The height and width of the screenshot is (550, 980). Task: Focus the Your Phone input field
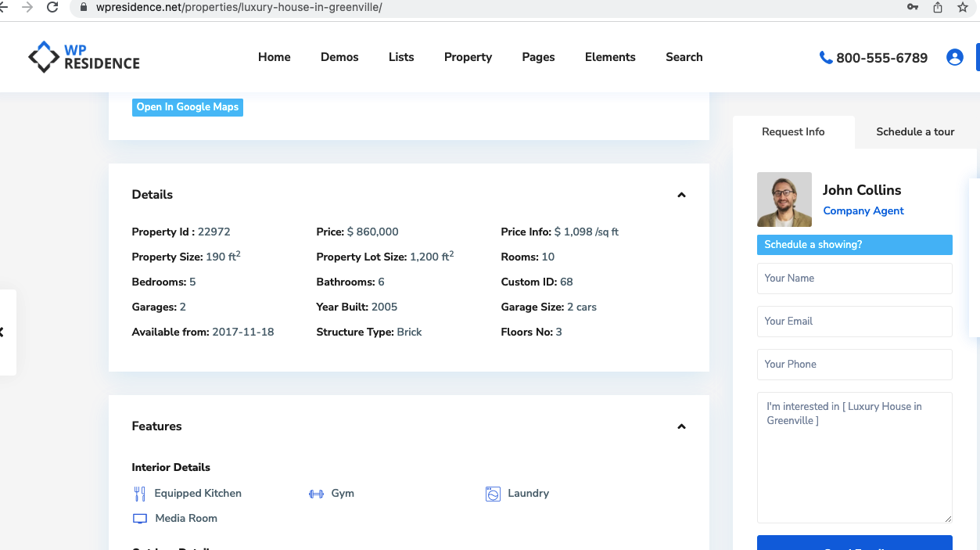[x=855, y=365]
